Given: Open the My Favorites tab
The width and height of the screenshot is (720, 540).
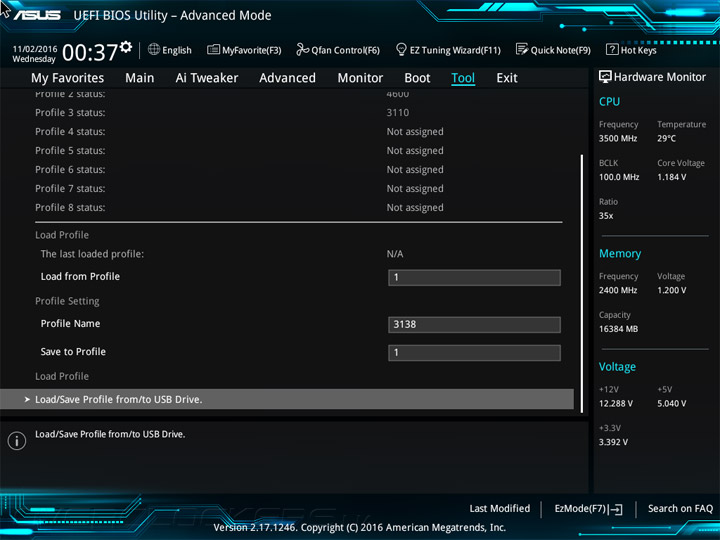Looking at the screenshot, I should (x=68, y=78).
